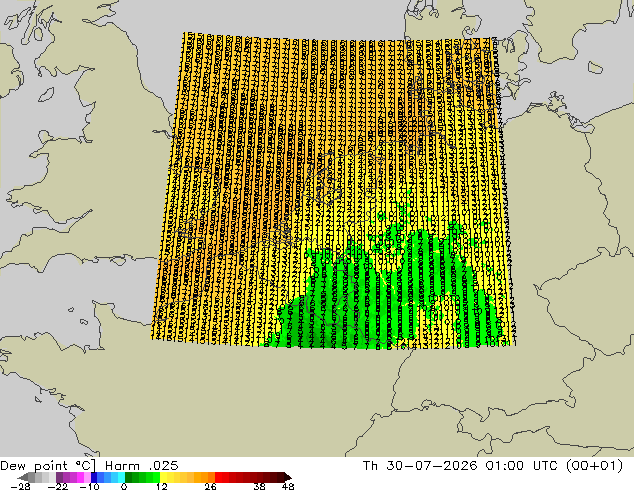Image resolution: width=634 pixels, height=490 pixels.
Task: Pick the purple-magenta section of the color scale
Action: tap(73, 477)
